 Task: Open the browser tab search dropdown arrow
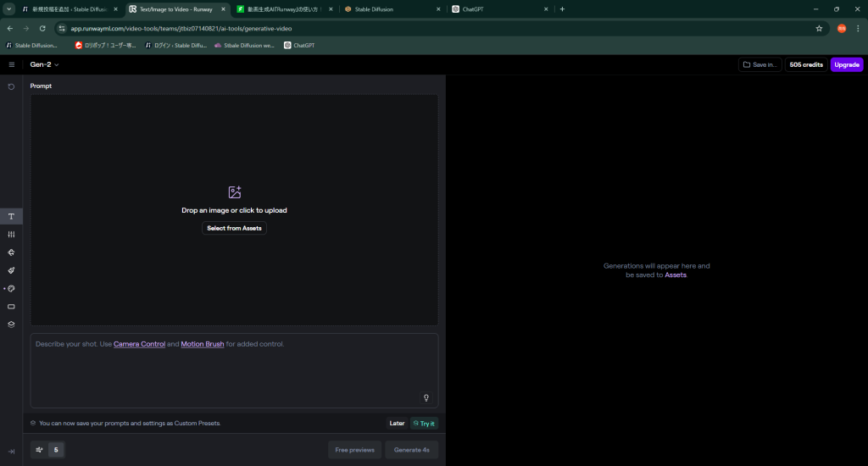coord(8,9)
